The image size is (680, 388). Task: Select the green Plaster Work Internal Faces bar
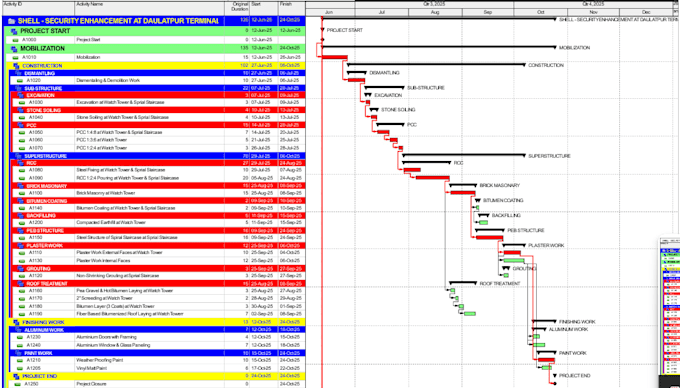pyautogui.click(x=514, y=261)
